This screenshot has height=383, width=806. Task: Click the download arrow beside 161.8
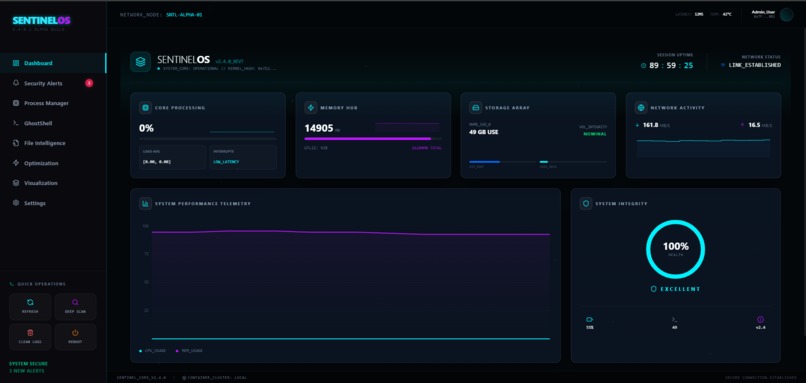(638, 124)
